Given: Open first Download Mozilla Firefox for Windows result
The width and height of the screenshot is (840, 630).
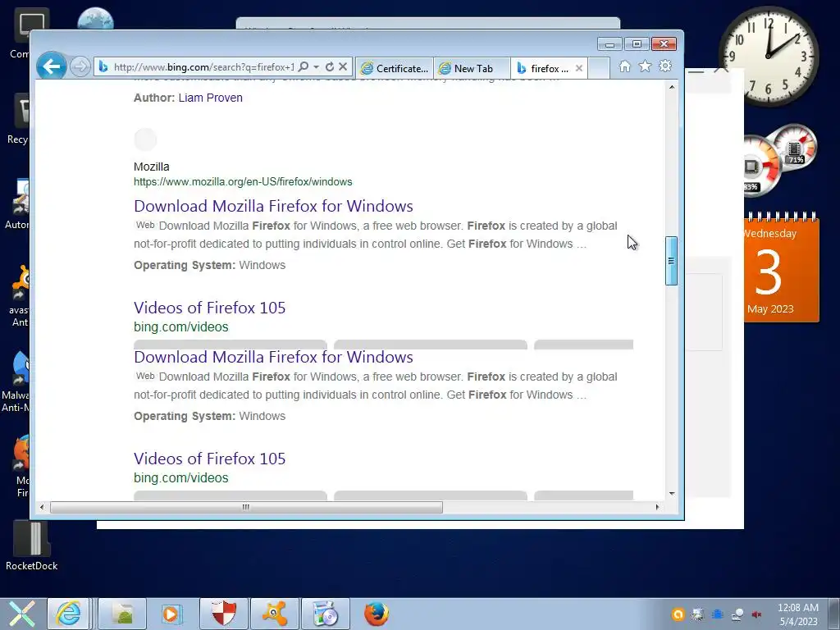Looking at the screenshot, I should 273,206.
